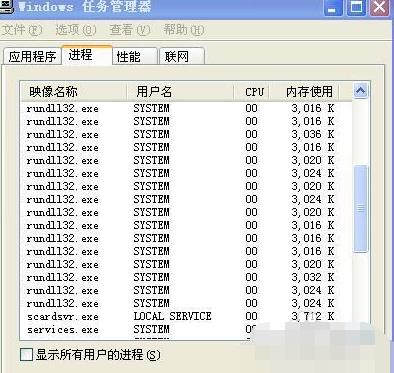Sort by the CPU column header
Viewport: 394px width, 373px height.
[252, 91]
